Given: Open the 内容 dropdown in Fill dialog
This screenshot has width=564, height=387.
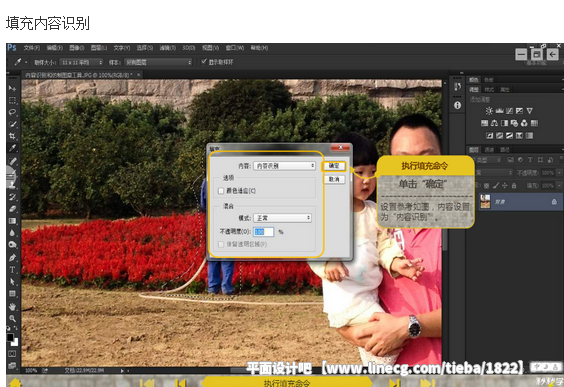Looking at the screenshot, I should pos(285,166).
